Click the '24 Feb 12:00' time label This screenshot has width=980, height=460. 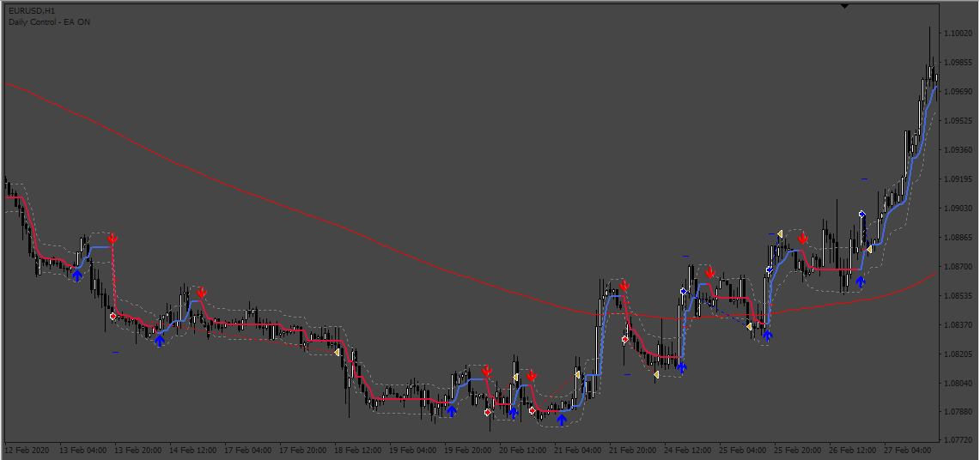click(687, 450)
